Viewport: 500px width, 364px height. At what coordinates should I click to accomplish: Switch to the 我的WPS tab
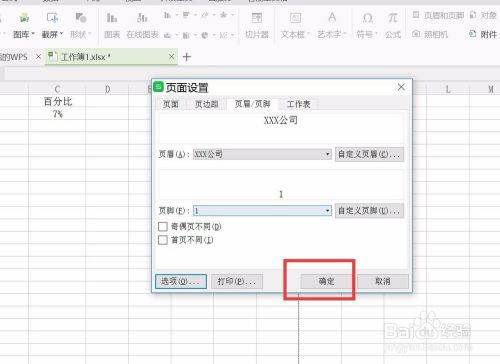pos(14,57)
